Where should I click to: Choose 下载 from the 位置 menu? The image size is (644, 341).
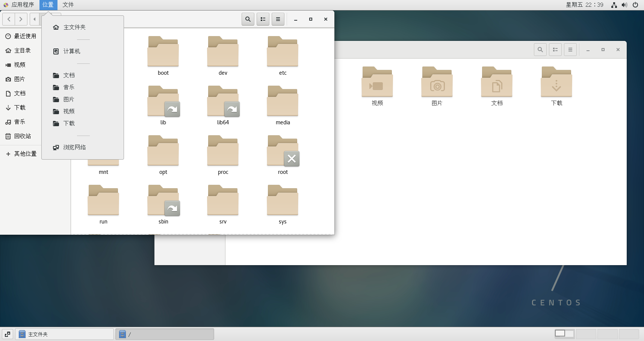click(x=83, y=123)
